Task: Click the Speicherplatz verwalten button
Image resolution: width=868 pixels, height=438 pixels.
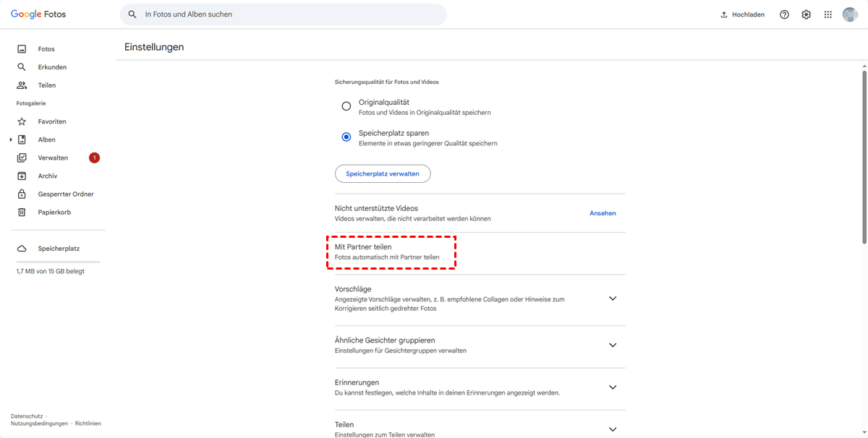Action: tap(383, 173)
